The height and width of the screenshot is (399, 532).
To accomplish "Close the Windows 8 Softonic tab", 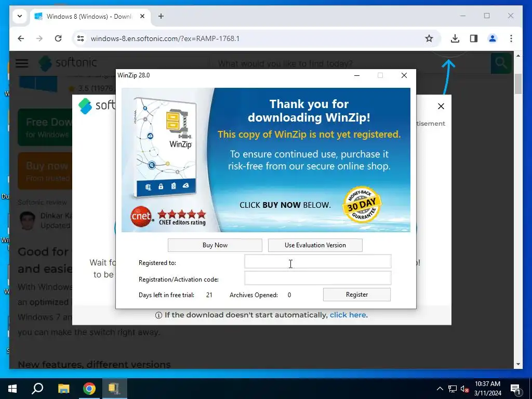I will (142, 16).
